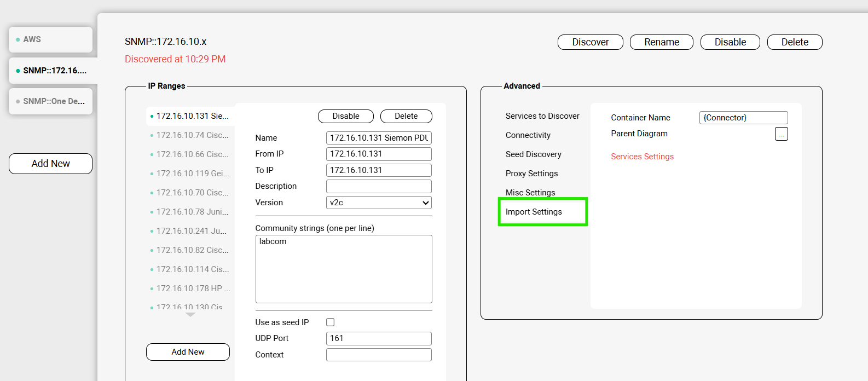Select the AWS connector tab
This screenshot has width=868, height=381.
click(x=50, y=39)
